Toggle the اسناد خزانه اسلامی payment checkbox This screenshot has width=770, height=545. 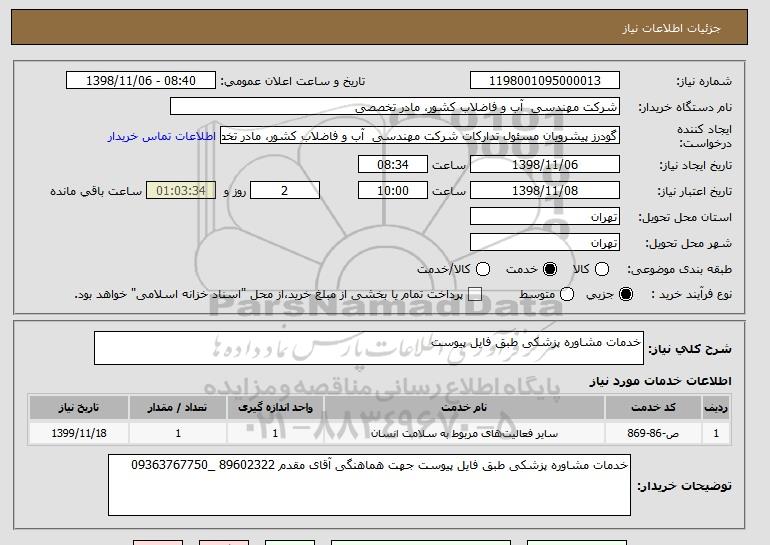pyautogui.click(x=475, y=294)
